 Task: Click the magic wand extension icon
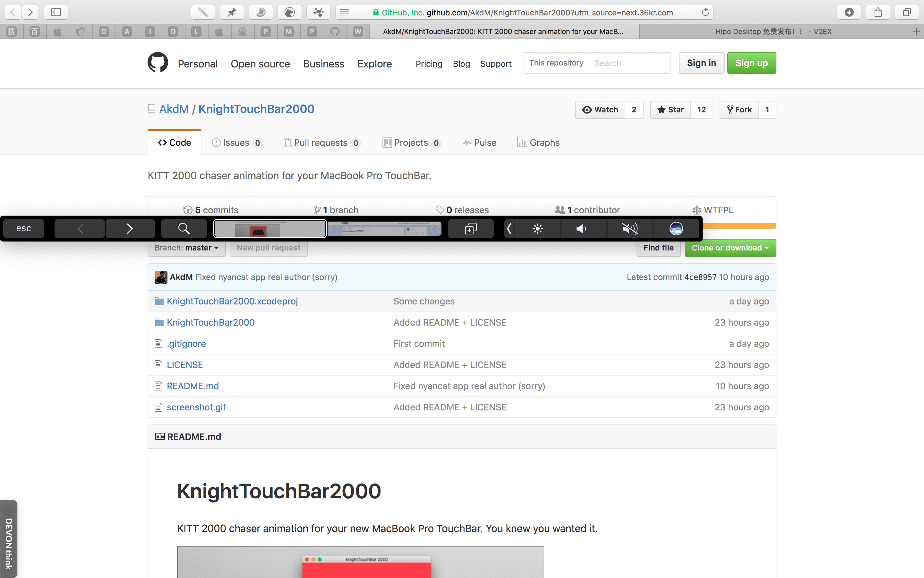203,12
